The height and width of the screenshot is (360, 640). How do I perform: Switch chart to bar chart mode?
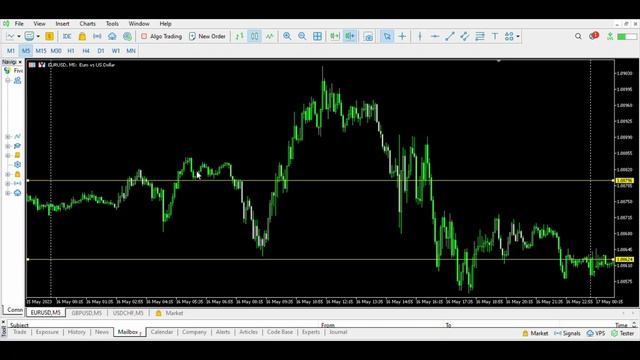pos(239,36)
